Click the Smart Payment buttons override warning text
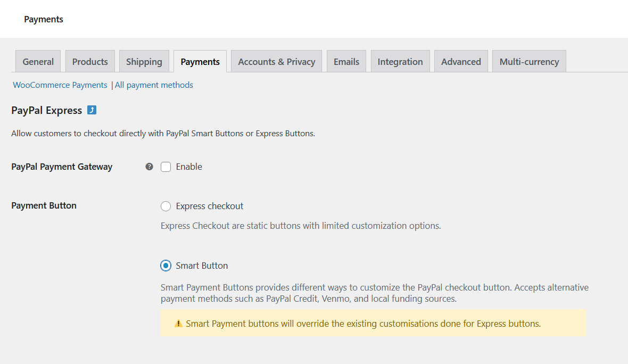 tap(363, 324)
